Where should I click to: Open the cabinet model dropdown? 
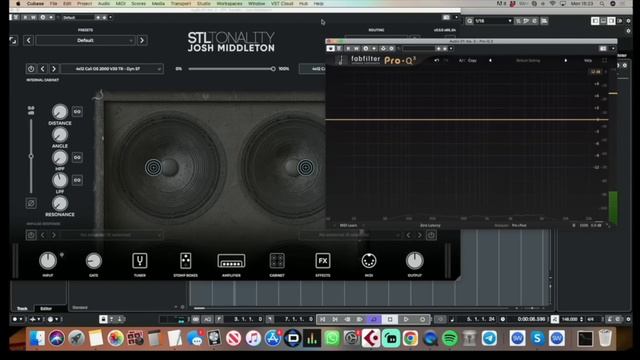point(112,69)
